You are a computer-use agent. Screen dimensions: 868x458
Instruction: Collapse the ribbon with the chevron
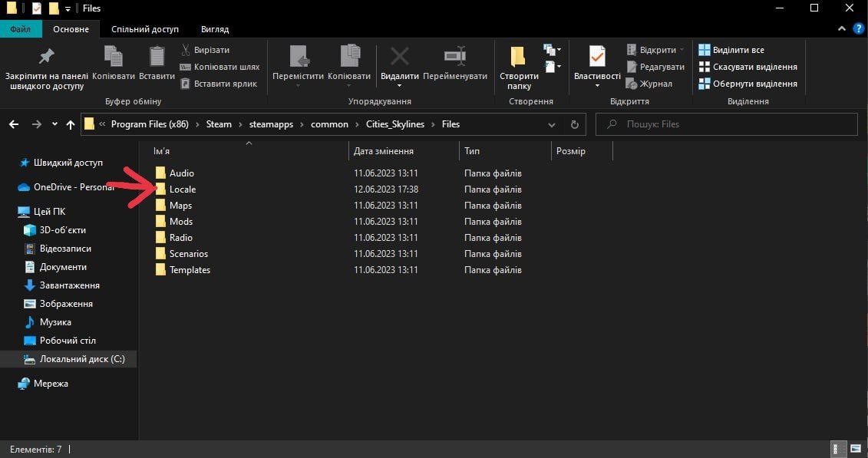(x=842, y=28)
